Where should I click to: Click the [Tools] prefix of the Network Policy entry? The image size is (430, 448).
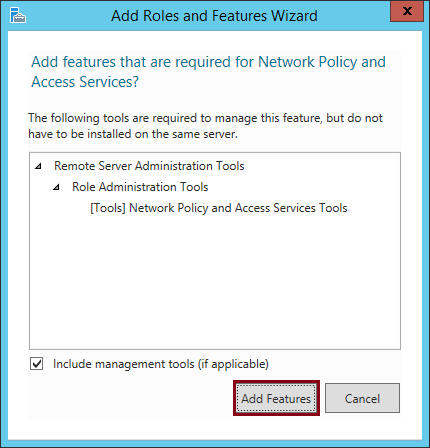(108, 208)
